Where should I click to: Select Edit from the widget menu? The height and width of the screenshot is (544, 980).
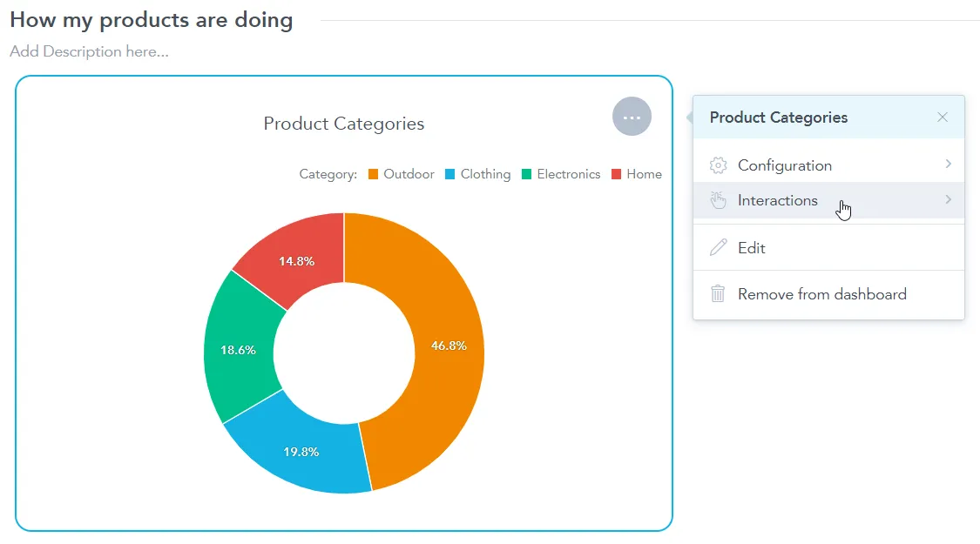[x=753, y=247]
